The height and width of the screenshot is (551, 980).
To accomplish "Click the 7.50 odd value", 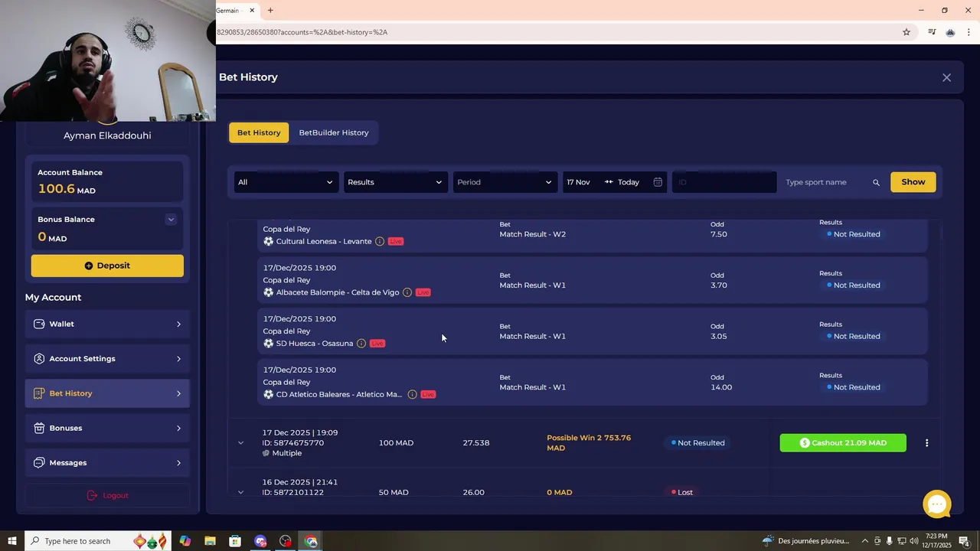I will point(719,234).
